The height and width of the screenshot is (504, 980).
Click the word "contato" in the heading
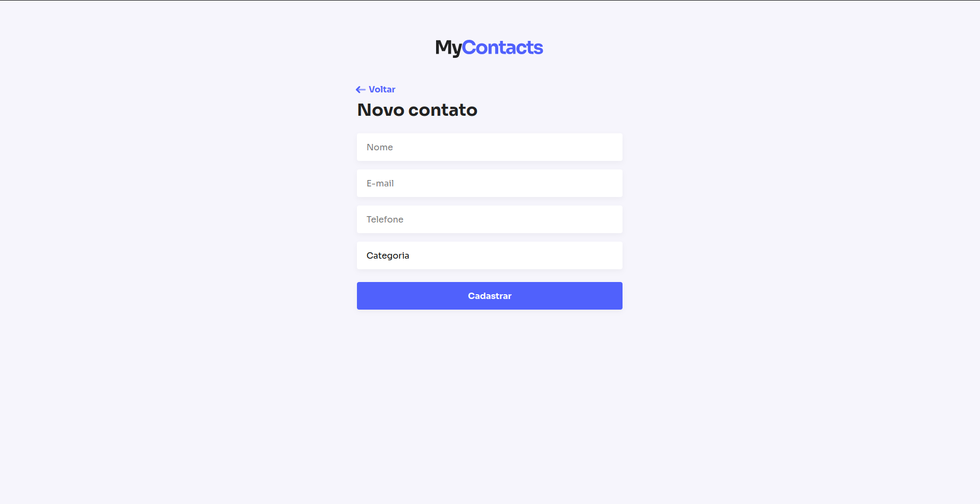(443, 110)
